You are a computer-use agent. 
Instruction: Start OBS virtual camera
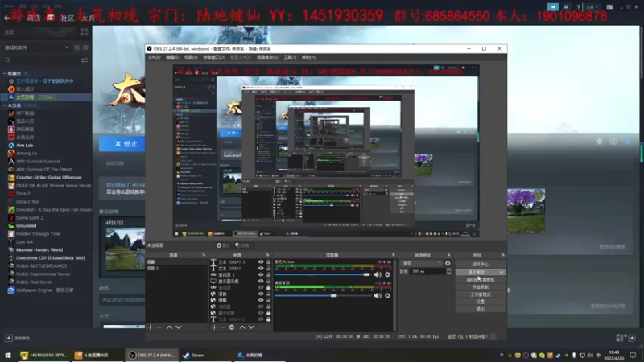tap(480, 279)
